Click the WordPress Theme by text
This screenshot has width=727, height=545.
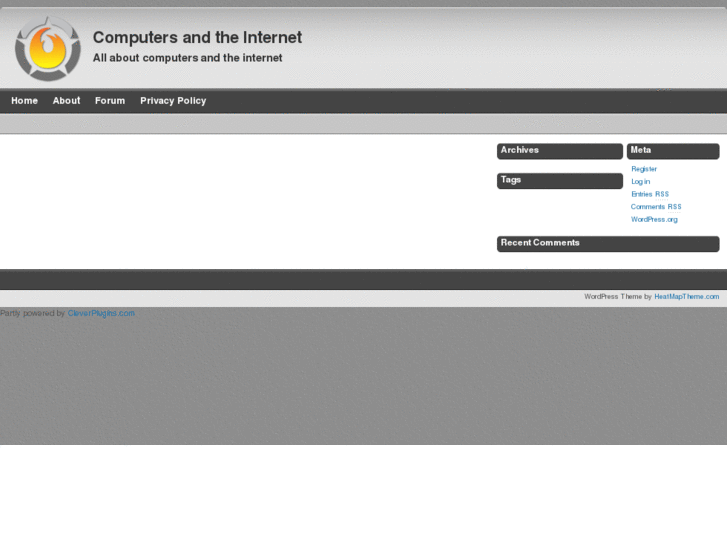click(x=618, y=296)
